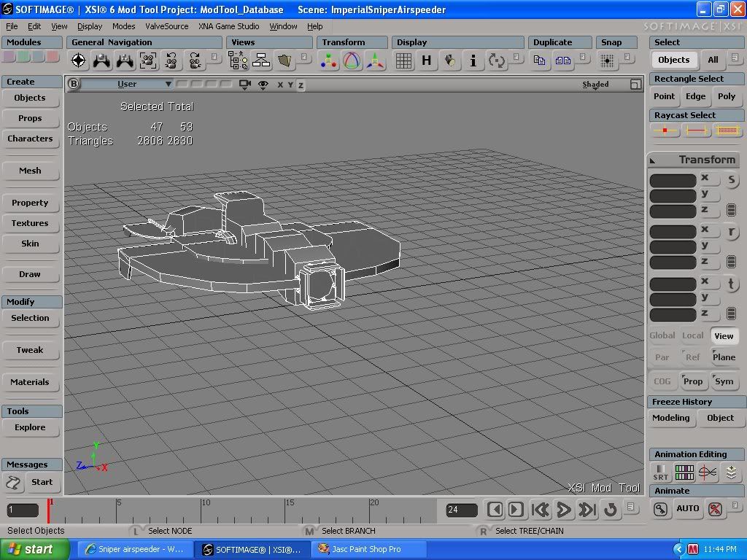Open the Display panel options menu icon
The height and width of the screenshot is (560, 747).
click(516, 58)
